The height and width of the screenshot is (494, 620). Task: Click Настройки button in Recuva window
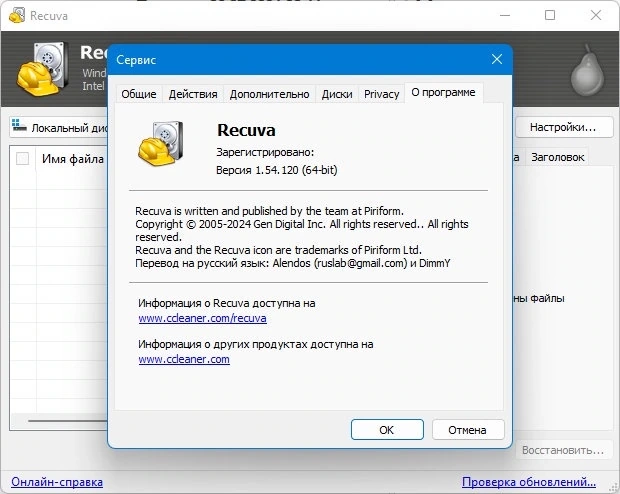(563, 127)
